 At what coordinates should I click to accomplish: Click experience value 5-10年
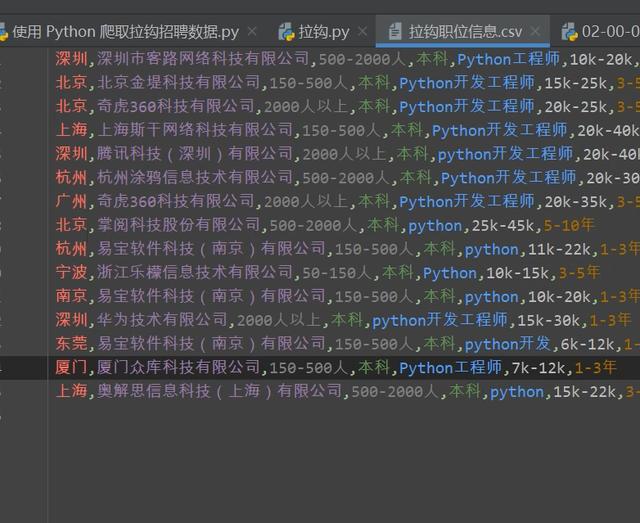[x=568, y=225]
